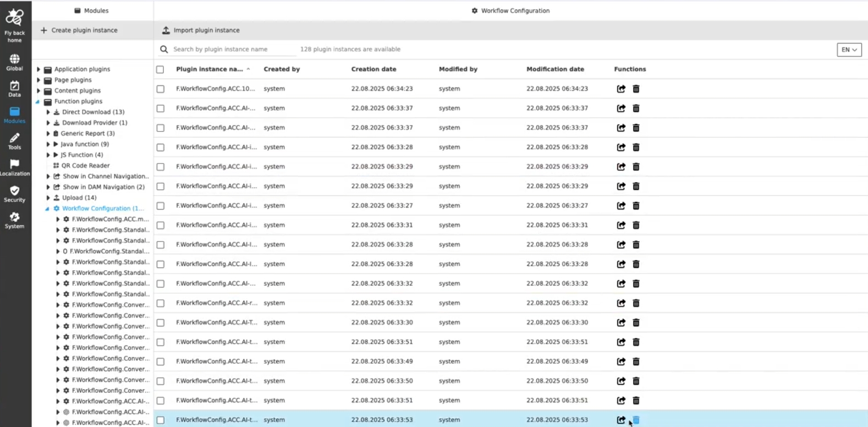Collapse the Function plugins tree node
The width and height of the screenshot is (868, 427).
point(38,102)
